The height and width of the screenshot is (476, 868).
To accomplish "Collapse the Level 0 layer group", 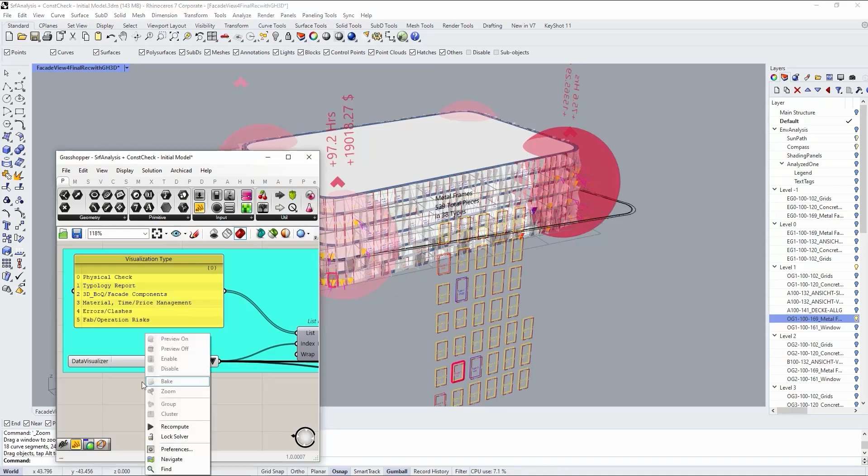I will click(775, 224).
